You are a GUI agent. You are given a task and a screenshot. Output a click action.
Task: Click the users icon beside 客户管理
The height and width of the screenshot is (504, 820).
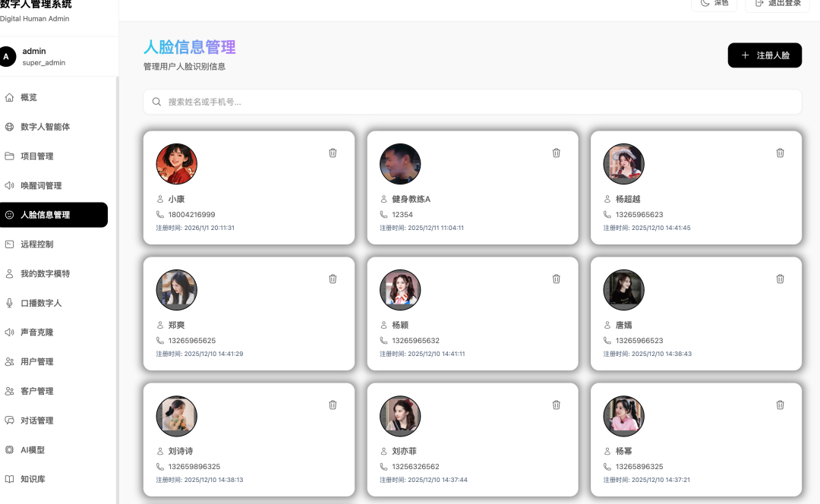[9, 391]
